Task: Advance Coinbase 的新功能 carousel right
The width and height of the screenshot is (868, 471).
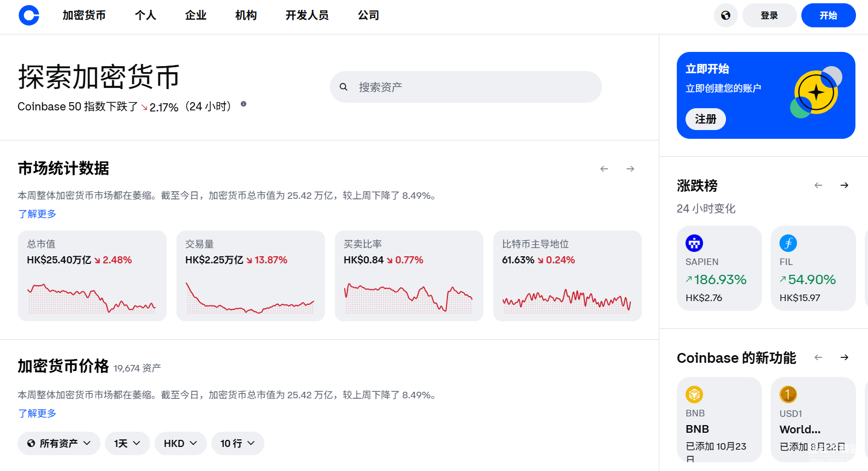Action: pos(845,357)
